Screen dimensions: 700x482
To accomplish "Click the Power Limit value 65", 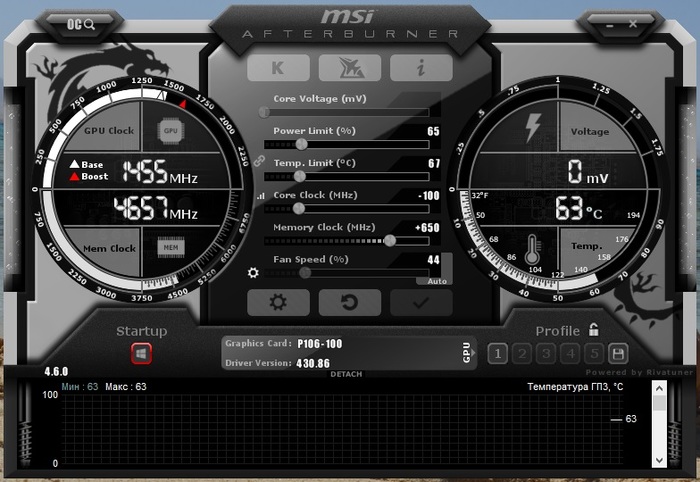I will pos(433,131).
